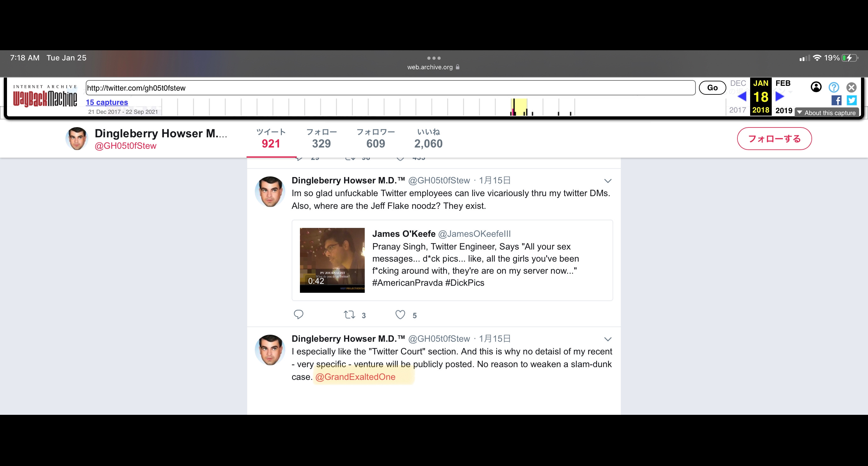868x466 pixels.
Task: Like the Twitter employees tweet
Action: pyautogui.click(x=400, y=315)
